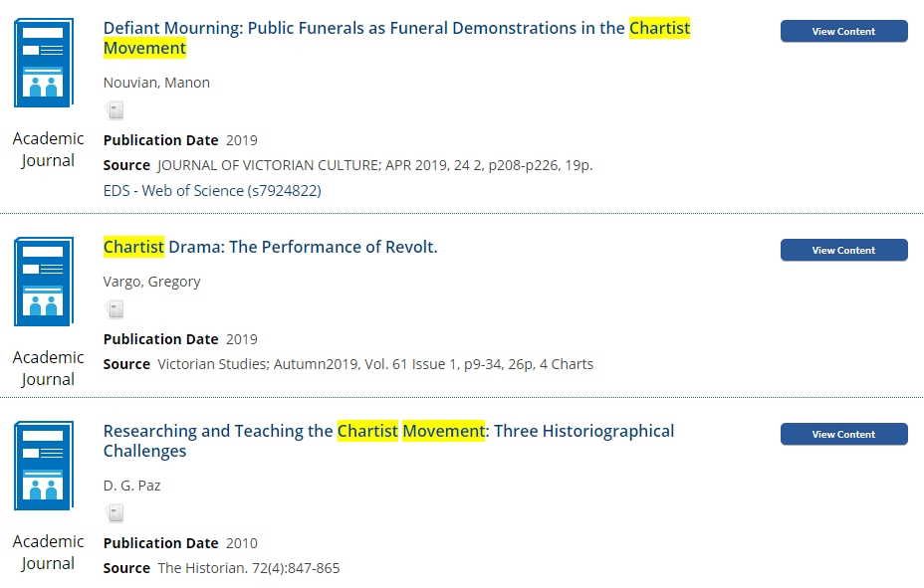Click the Victorian Studies source line
This screenshot has height=588, width=924.
pyautogui.click(x=375, y=364)
